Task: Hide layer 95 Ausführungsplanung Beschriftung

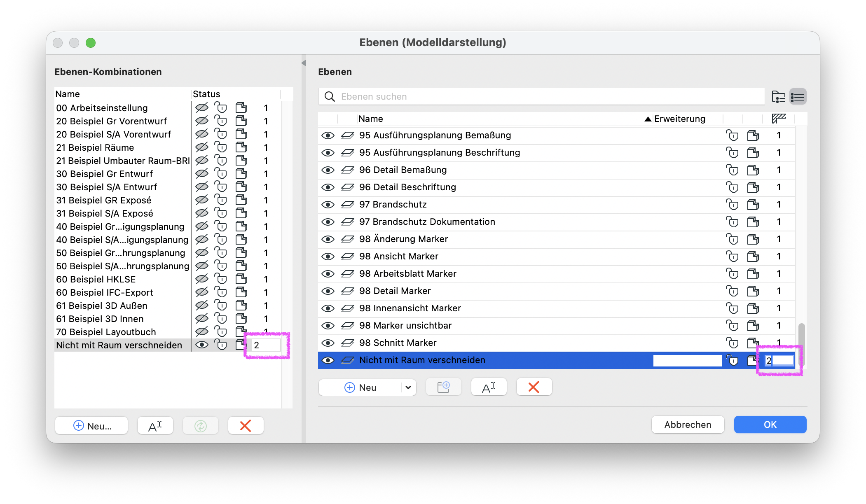Action: 328,153
